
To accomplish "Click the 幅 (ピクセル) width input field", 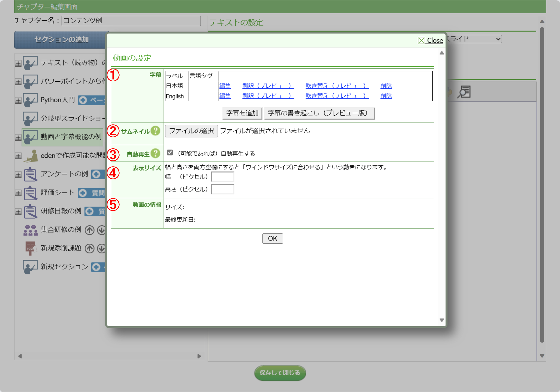I will click(x=223, y=177).
